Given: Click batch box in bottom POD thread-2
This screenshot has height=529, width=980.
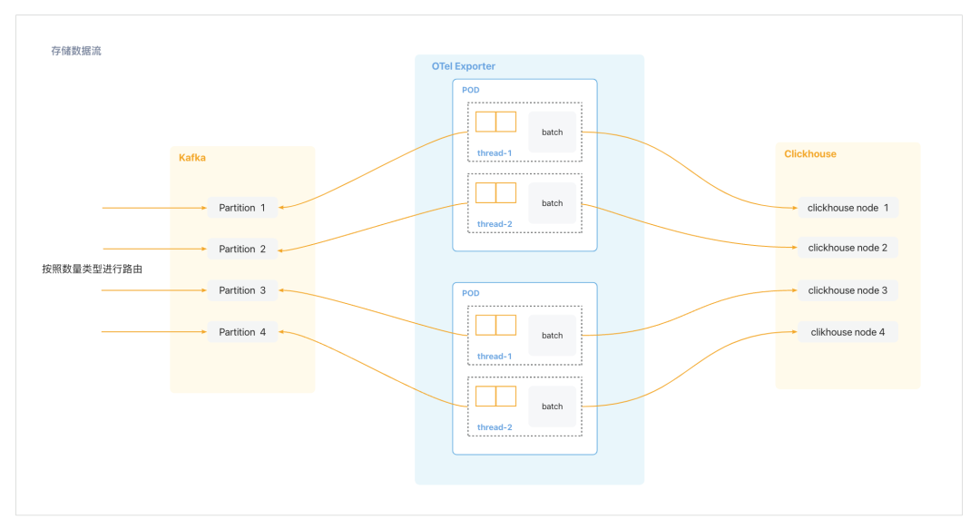Looking at the screenshot, I should (x=552, y=407).
